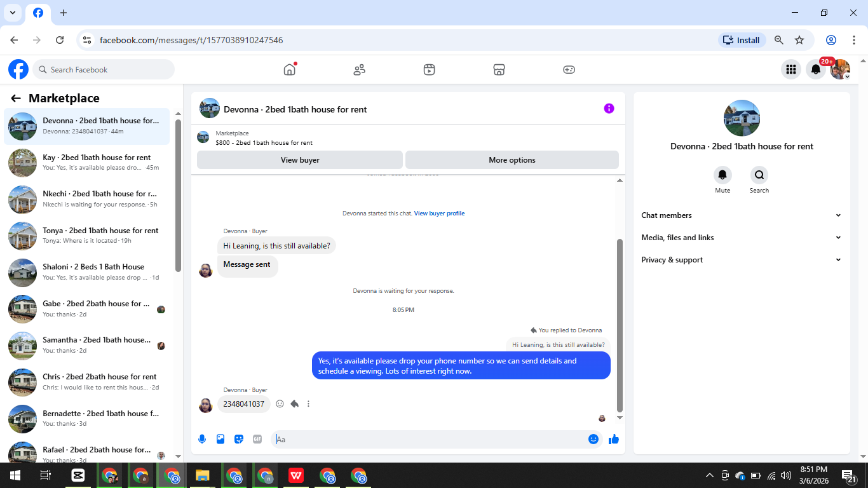Open a new browser tab
868x488 pixels.
pos(63,13)
